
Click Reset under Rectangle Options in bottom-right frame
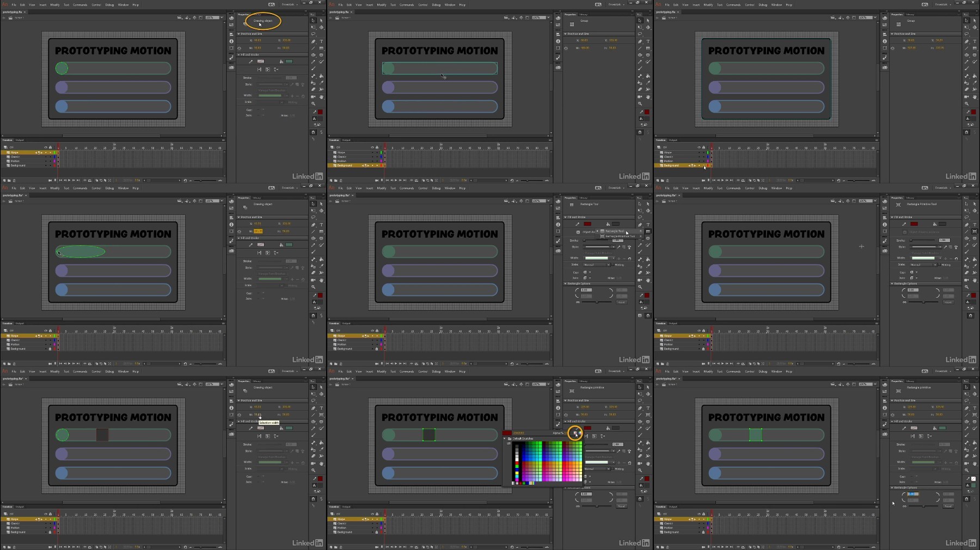(948, 506)
